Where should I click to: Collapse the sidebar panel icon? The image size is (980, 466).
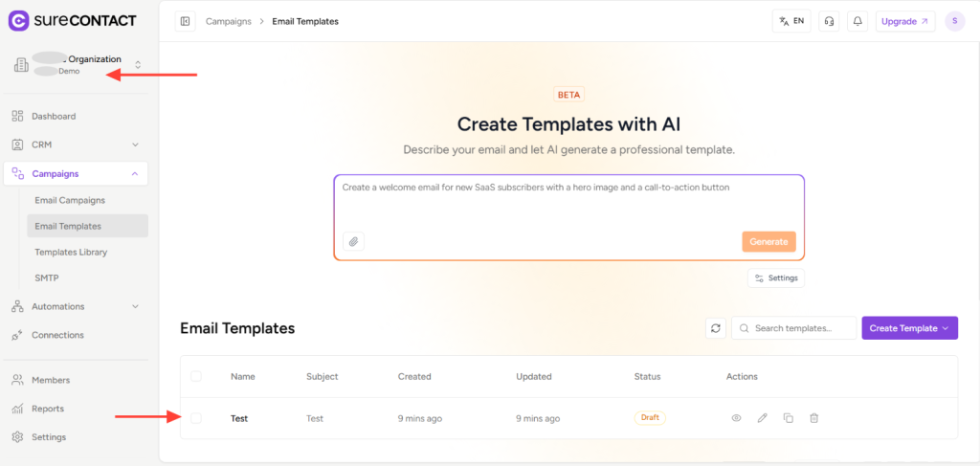click(186, 21)
